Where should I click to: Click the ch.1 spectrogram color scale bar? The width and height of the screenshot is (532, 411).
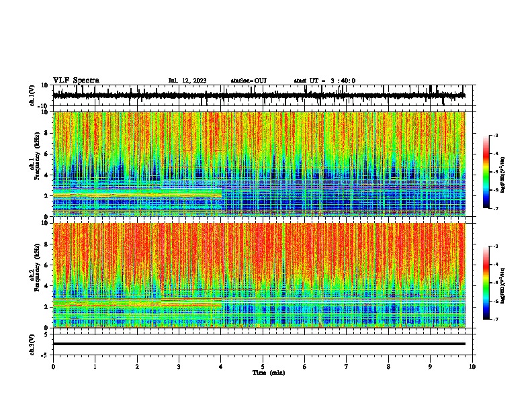point(486,172)
